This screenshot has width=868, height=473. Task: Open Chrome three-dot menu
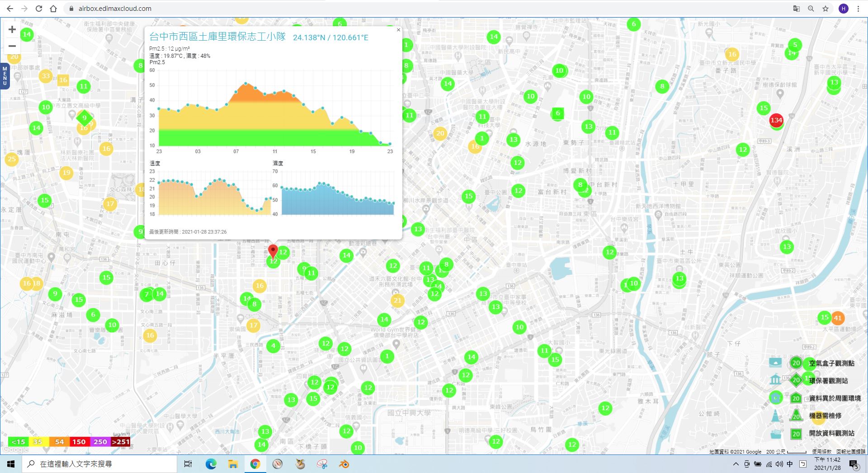858,9
